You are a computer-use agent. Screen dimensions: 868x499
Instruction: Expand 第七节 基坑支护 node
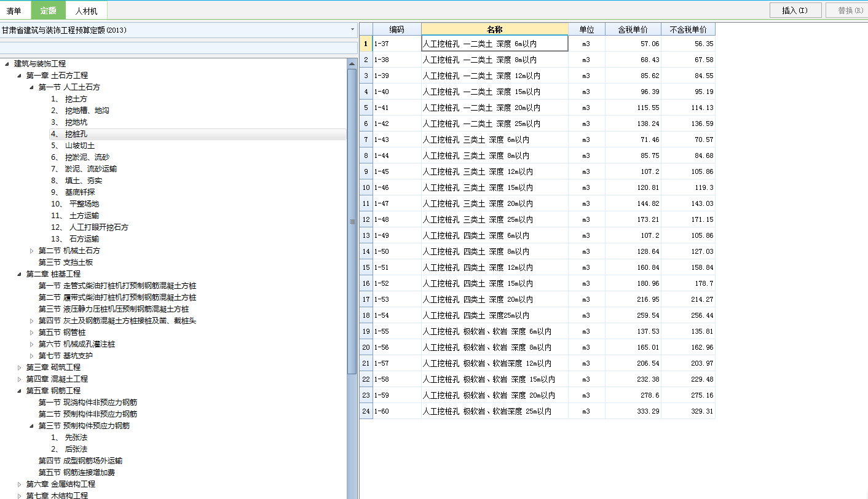click(x=31, y=356)
